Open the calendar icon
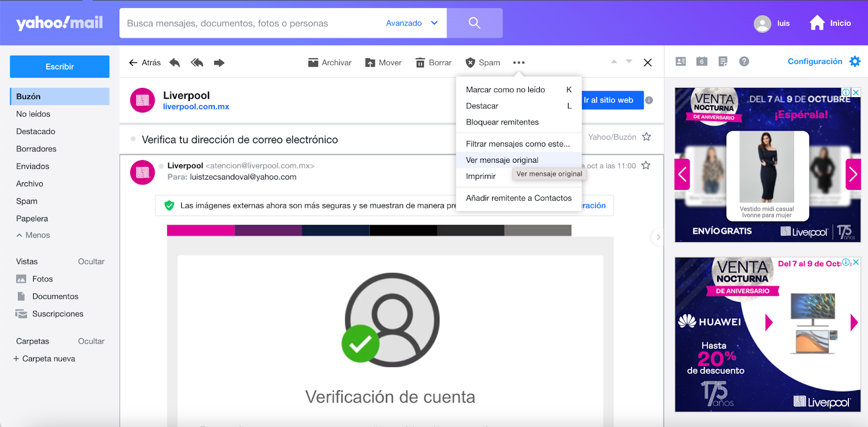 [702, 62]
